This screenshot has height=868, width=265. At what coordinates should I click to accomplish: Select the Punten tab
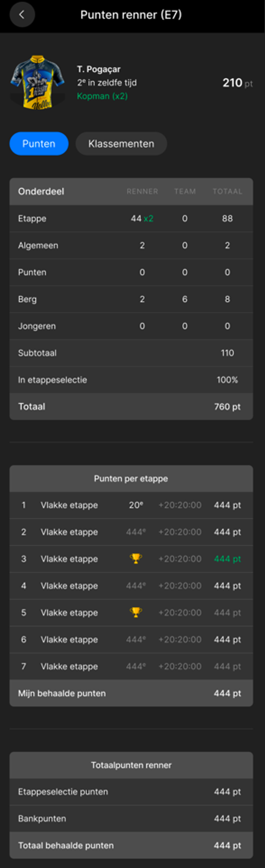[39, 143]
